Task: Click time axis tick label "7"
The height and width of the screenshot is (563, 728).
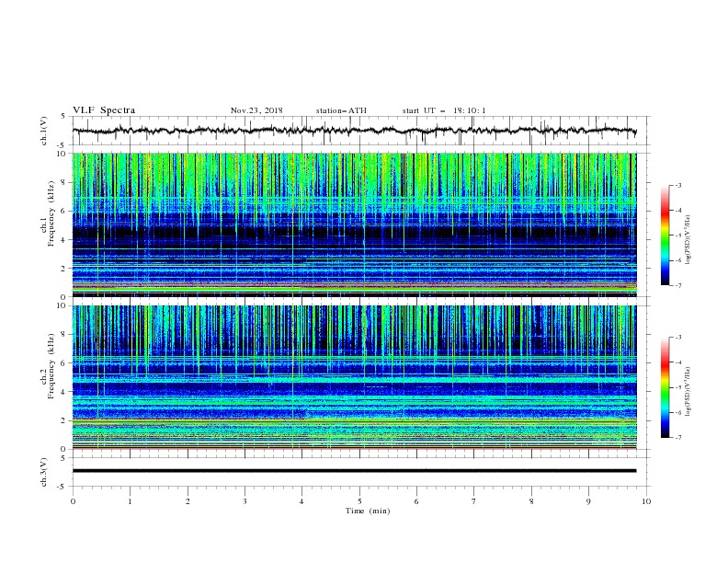Action: [474, 501]
